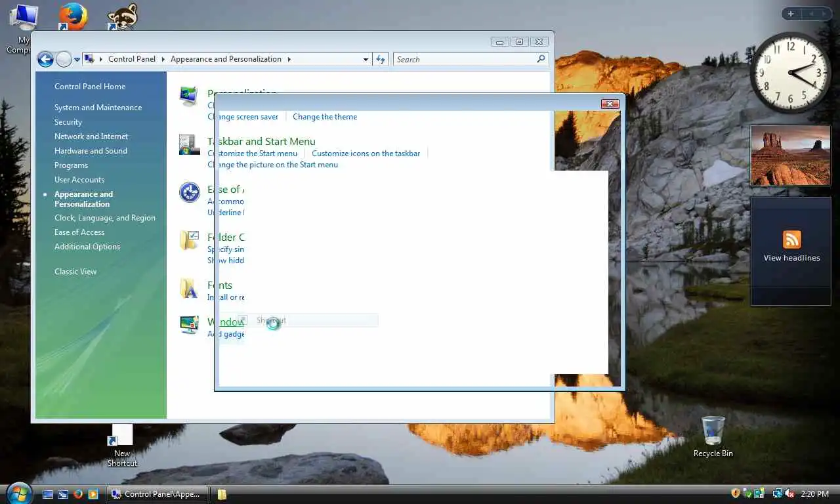The width and height of the screenshot is (840, 504).
Task: Open the raccoon desktop shortcut icon
Action: click(123, 16)
